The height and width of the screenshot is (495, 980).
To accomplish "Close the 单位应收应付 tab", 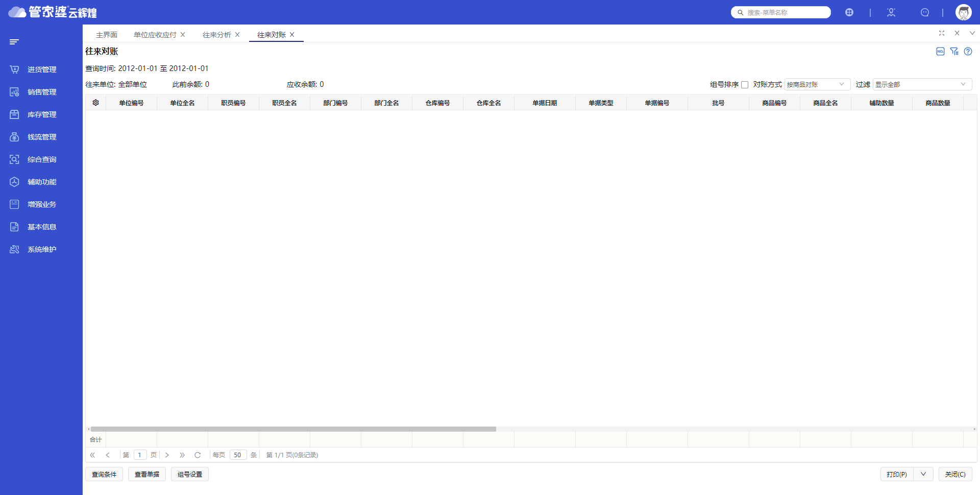I will pyautogui.click(x=183, y=35).
